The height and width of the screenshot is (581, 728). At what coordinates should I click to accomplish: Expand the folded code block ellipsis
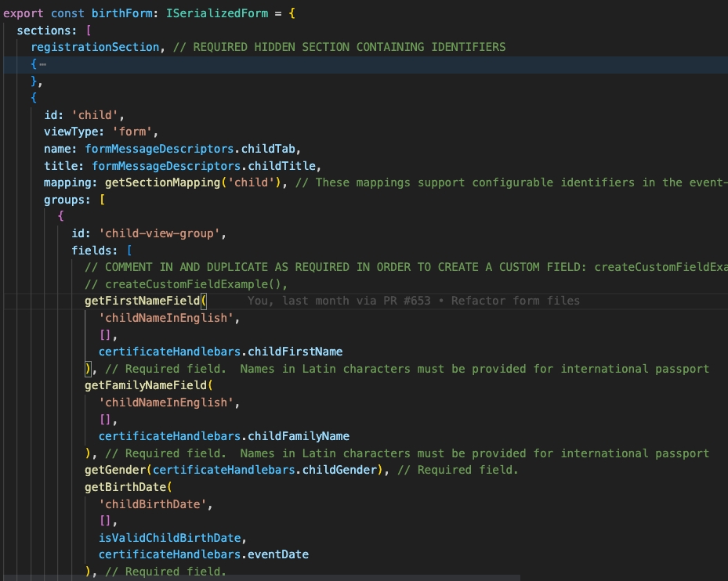pyautogui.click(x=42, y=64)
